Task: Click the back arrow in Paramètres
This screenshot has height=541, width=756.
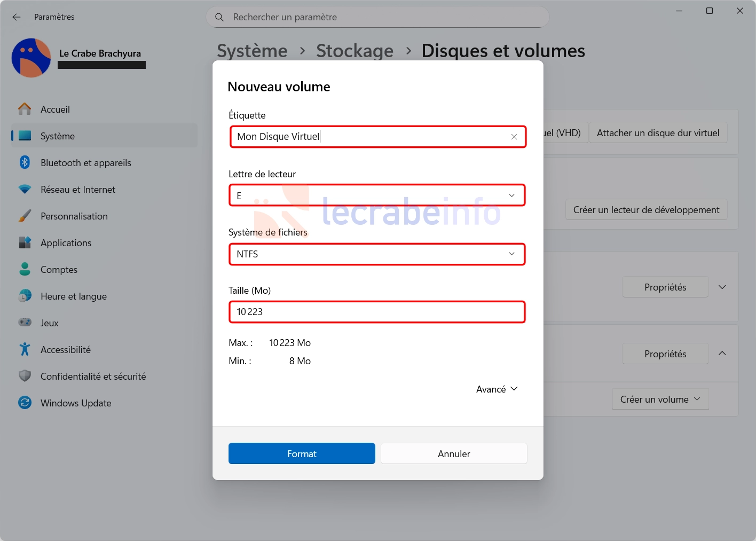Action: 17,17
